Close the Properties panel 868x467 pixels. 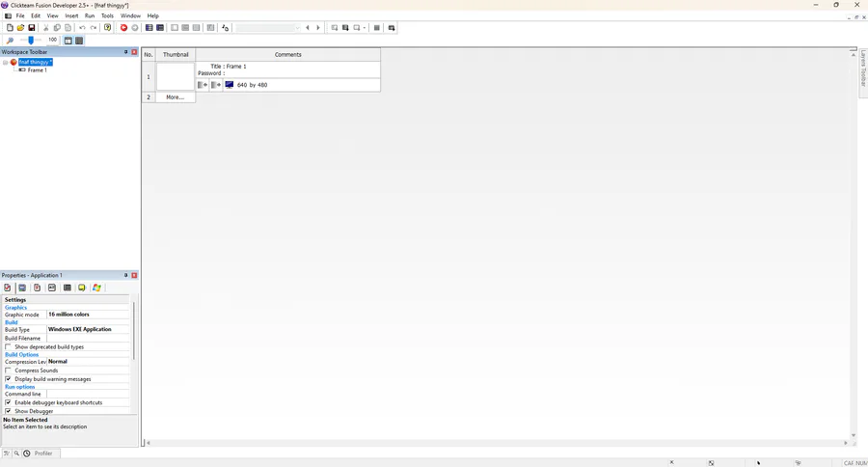(x=134, y=275)
